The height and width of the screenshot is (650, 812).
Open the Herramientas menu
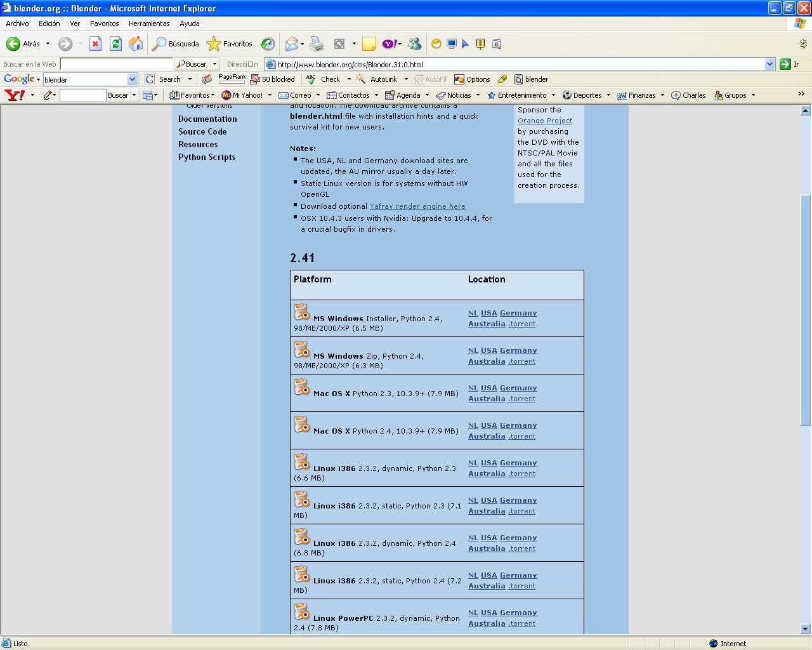[x=149, y=23]
